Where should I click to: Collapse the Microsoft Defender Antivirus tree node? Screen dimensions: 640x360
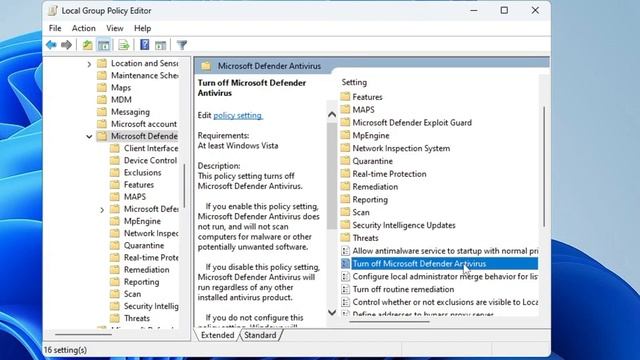[89, 136]
